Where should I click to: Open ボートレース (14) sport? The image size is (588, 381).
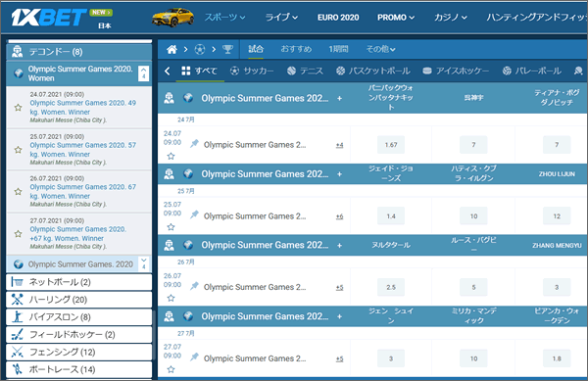(79, 369)
